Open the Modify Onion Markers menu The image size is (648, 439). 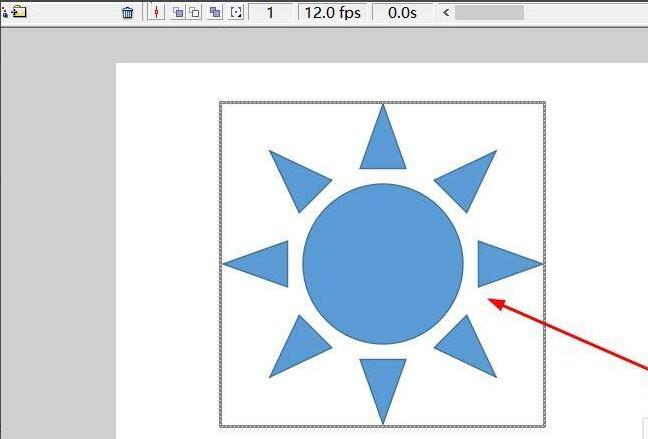click(x=236, y=12)
